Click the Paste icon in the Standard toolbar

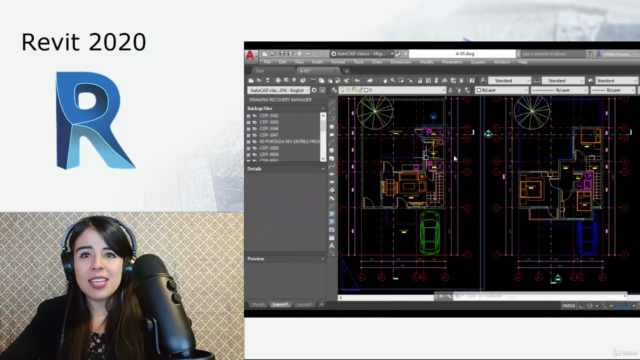(x=330, y=80)
